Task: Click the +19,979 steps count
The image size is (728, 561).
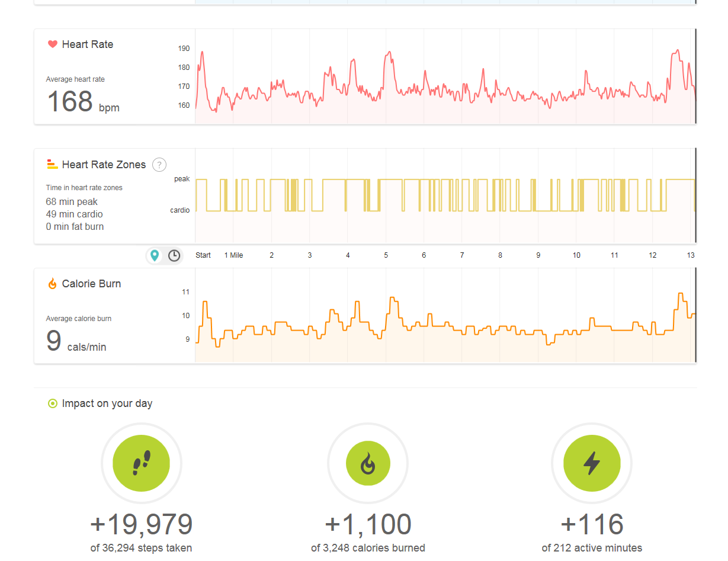Action: pos(141,524)
